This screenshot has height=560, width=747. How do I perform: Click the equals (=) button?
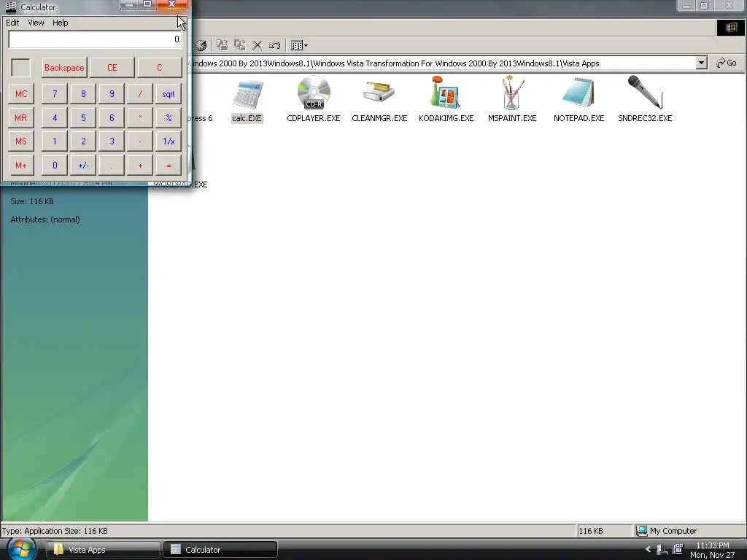(x=169, y=166)
